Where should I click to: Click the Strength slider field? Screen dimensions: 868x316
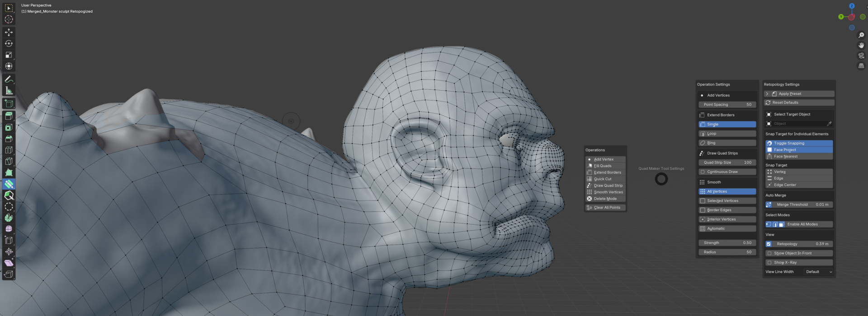pos(727,243)
